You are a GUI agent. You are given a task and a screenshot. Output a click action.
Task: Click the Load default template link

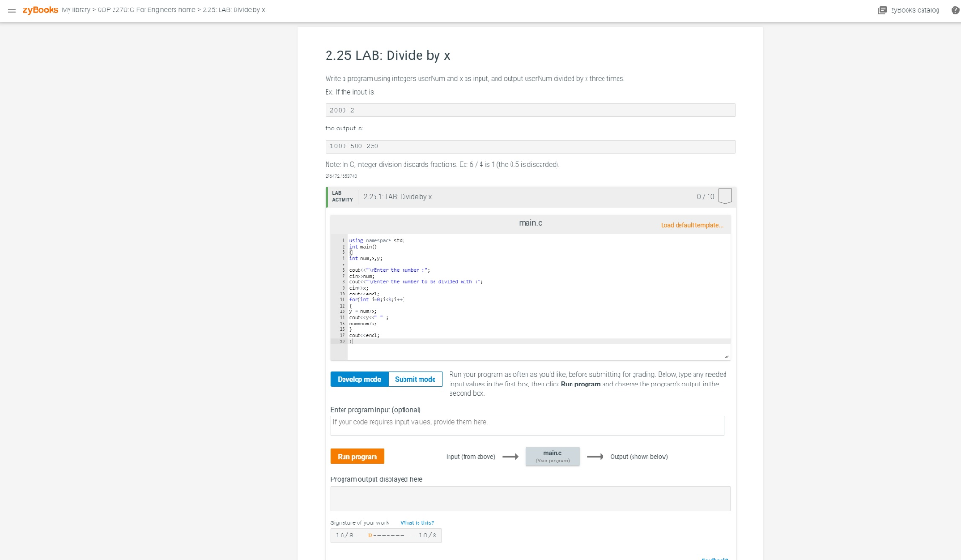(x=694, y=224)
